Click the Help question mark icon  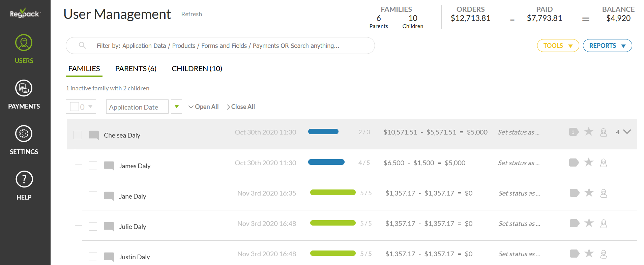tap(24, 179)
